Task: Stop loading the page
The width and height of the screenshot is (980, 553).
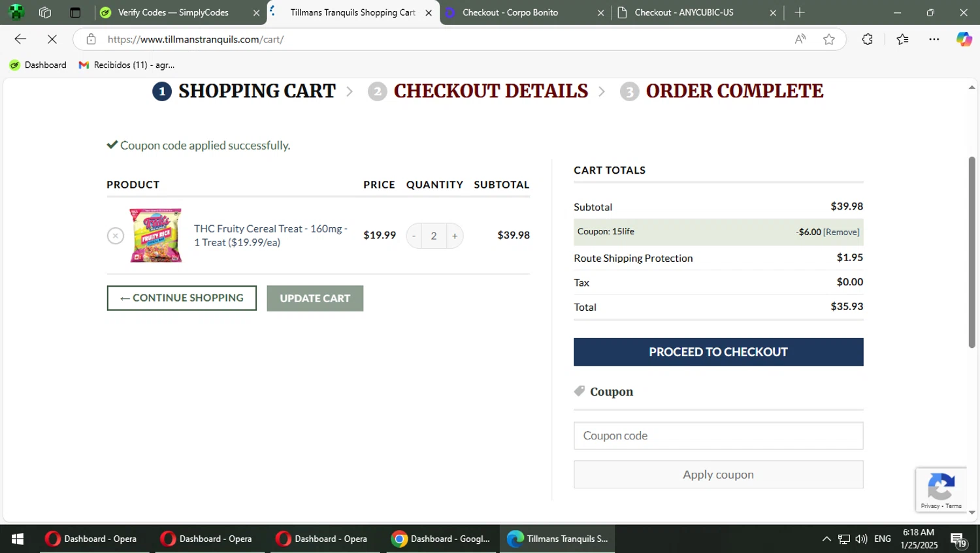Action: pos(52,39)
